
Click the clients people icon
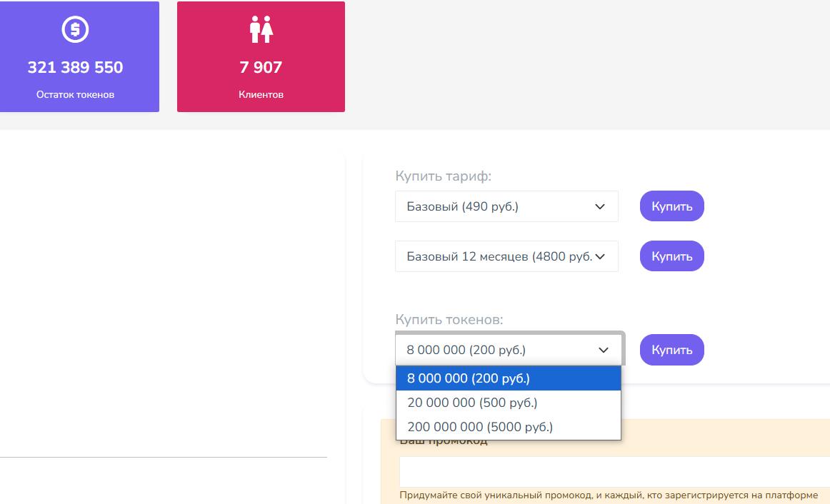point(261,30)
